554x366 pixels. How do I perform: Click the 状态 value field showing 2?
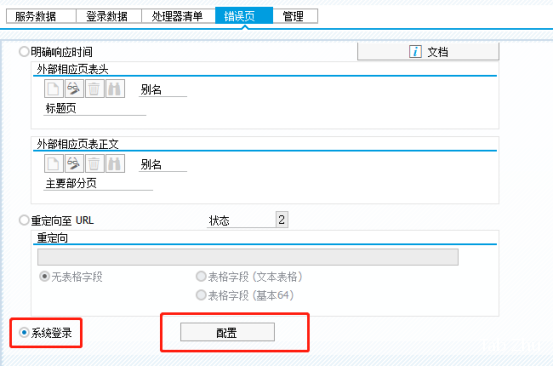[282, 219]
